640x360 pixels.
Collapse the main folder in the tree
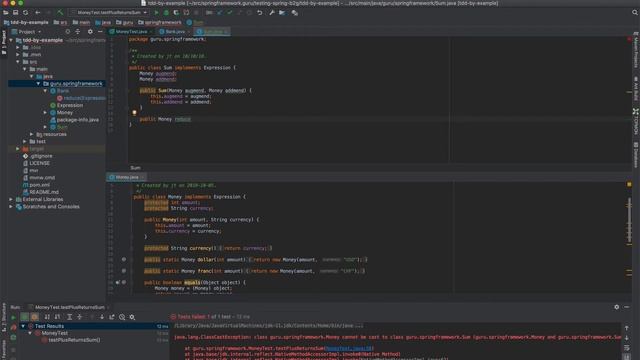click(25, 69)
